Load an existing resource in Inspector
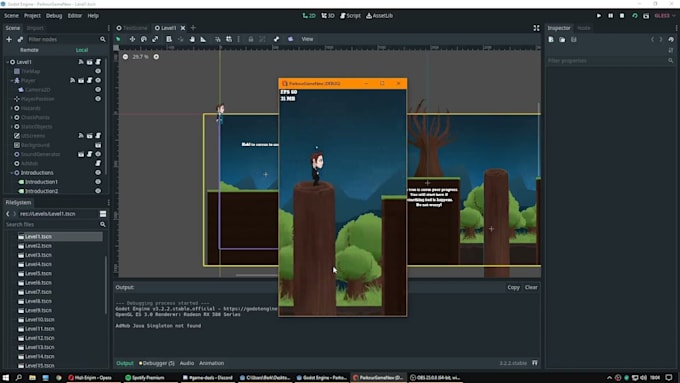 (562, 39)
